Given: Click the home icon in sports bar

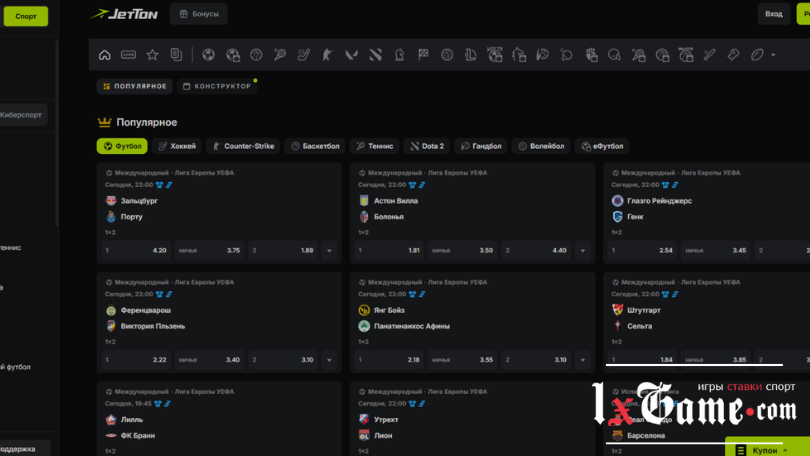Looking at the screenshot, I should (105, 55).
